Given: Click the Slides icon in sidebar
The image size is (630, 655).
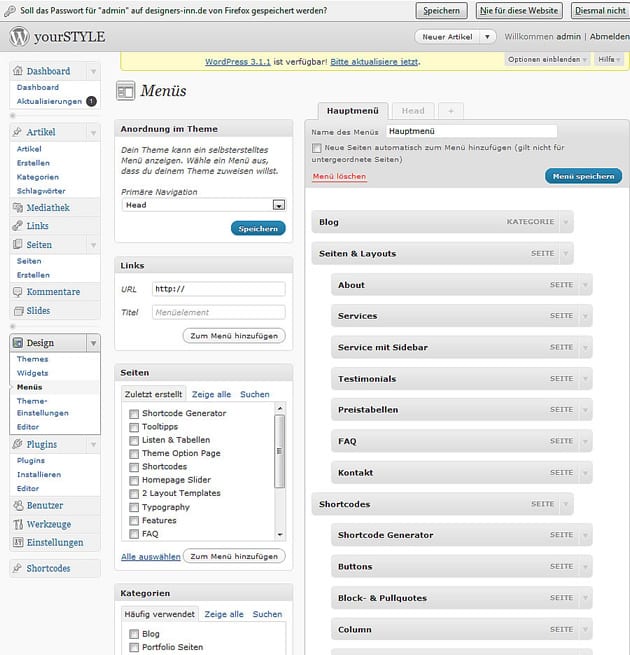Looking at the screenshot, I should click(18, 311).
